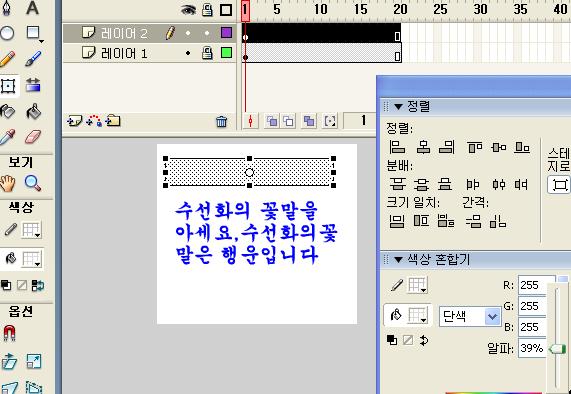Click the Insert Layer icon
The image size is (571, 394).
click(x=74, y=121)
